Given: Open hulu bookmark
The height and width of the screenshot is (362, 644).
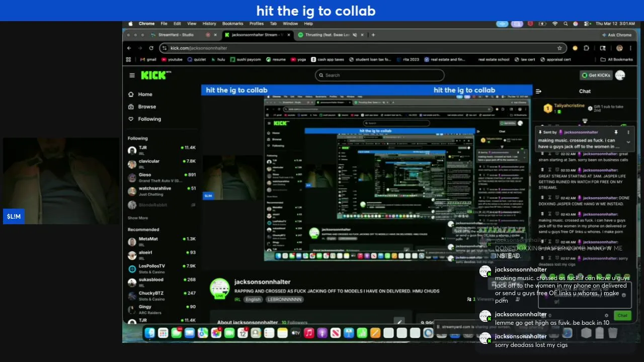Looking at the screenshot, I should (x=218, y=59).
